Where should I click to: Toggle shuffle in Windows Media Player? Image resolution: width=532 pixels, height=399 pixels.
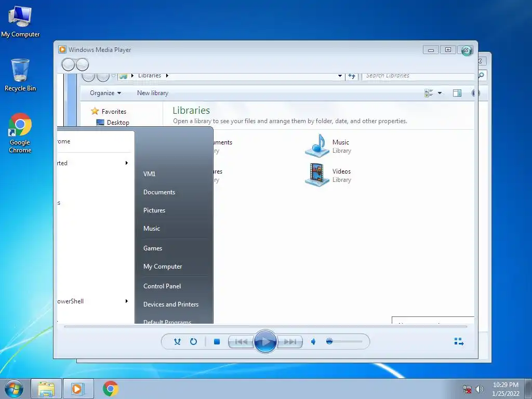click(x=177, y=342)
